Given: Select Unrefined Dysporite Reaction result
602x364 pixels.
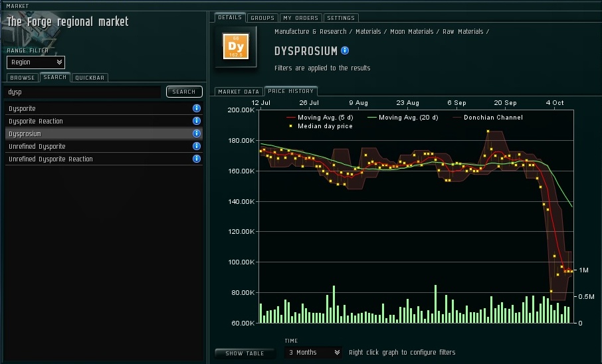Looking at the screenshot, I should (103, 159).
